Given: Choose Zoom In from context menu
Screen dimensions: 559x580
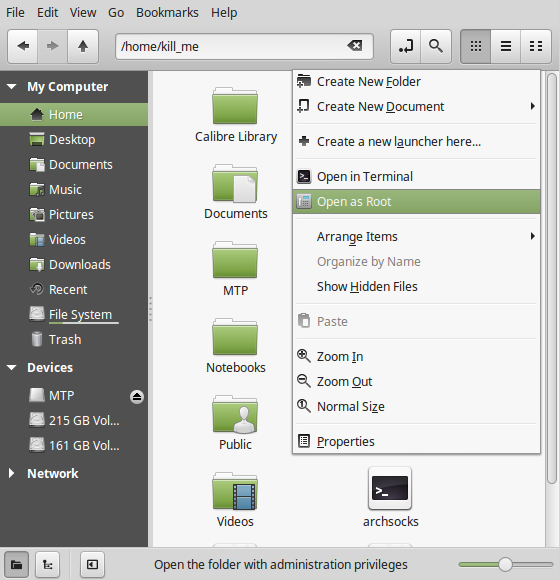Looking at the screenshot, I should point(416,357).
